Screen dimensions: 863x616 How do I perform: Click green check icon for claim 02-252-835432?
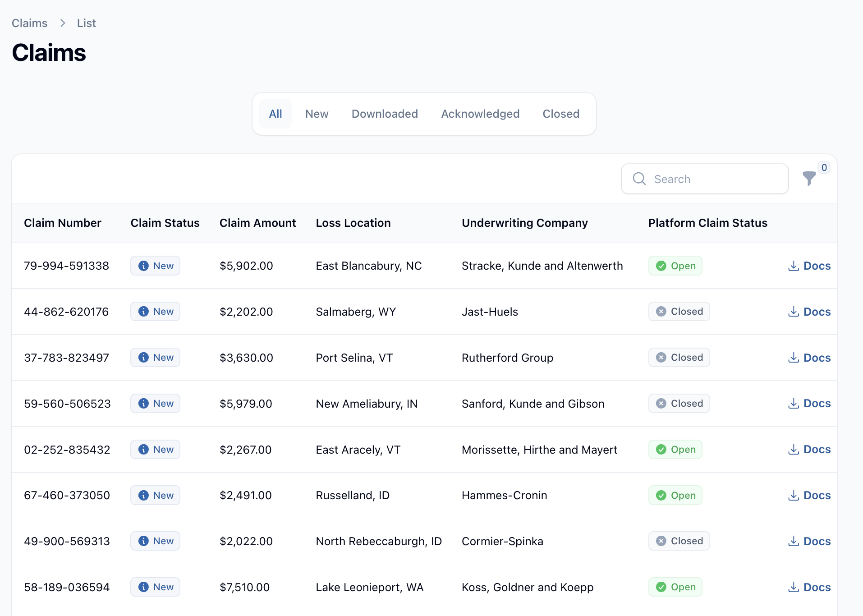(661, 450)
